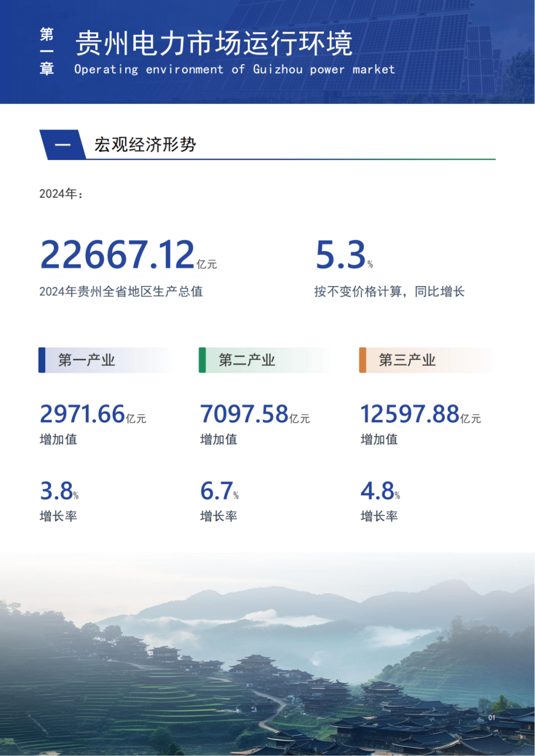
Task: Click the section heading 宏观经济形势
Action: [x=145, y=145]
